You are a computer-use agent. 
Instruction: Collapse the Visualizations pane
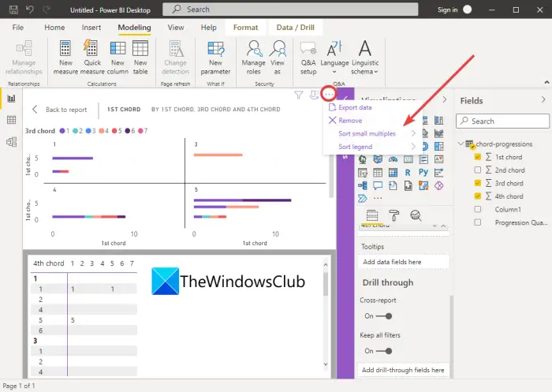click(445, 99)
